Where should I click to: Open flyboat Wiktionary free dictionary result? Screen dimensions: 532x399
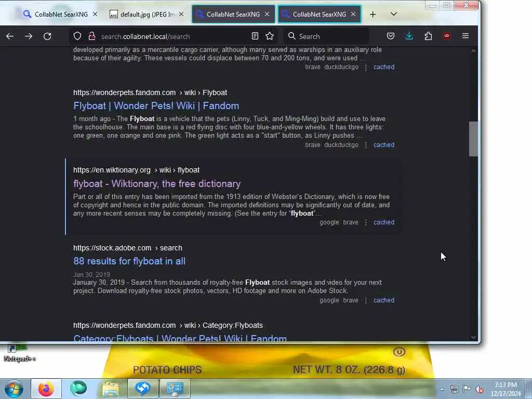[x=157, y=183]
